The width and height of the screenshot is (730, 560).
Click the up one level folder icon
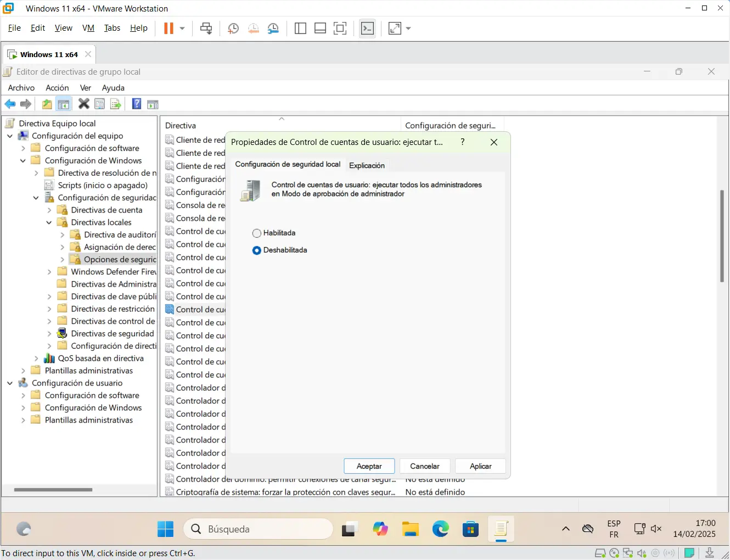47,104
